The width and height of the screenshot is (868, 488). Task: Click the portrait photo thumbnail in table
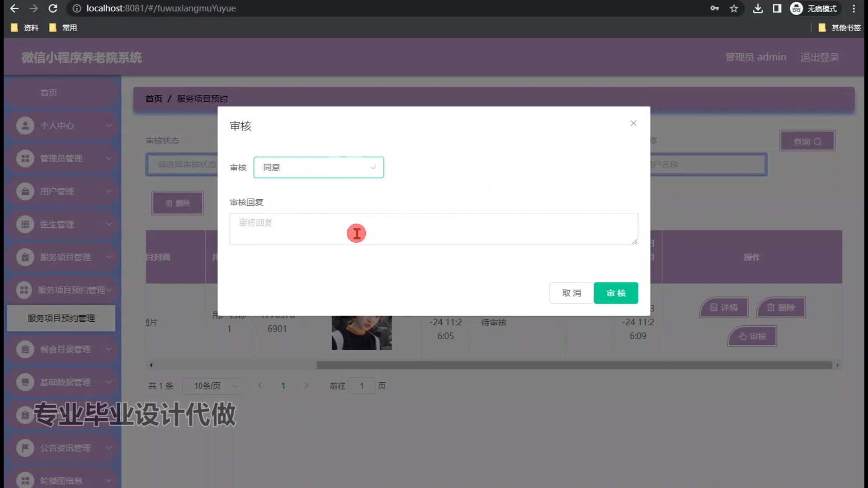(x=362, y=333)
